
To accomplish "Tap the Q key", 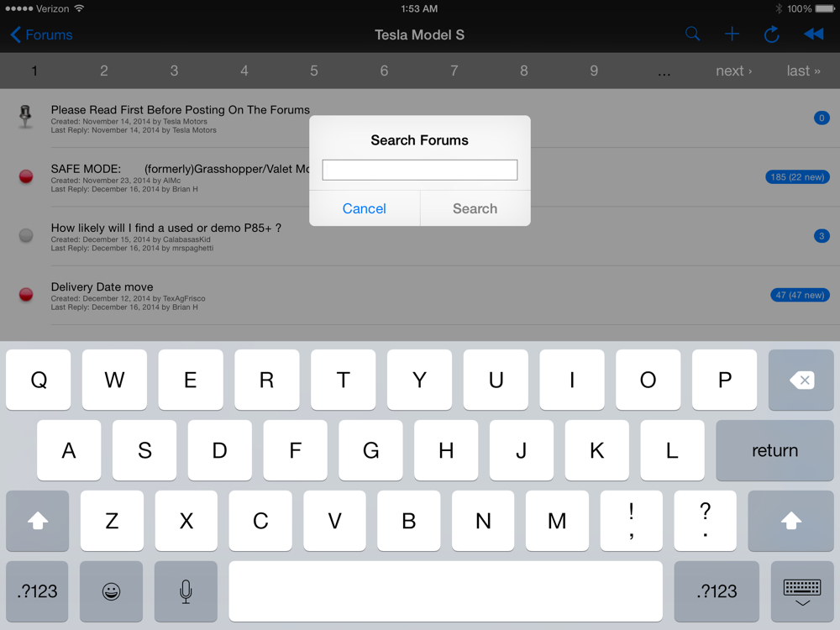I will coord(39,380).
